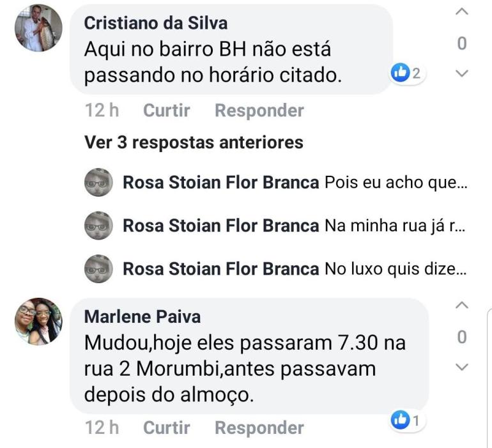Image resolution: width=492 pixels, height=448 pixels.
Task: Click avatar beside 'Na minha rua já' reply
Action: click(99, 226)
